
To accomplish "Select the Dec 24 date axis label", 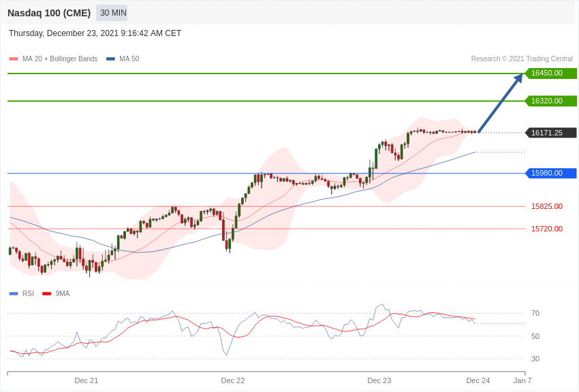I will coord(478,380).
